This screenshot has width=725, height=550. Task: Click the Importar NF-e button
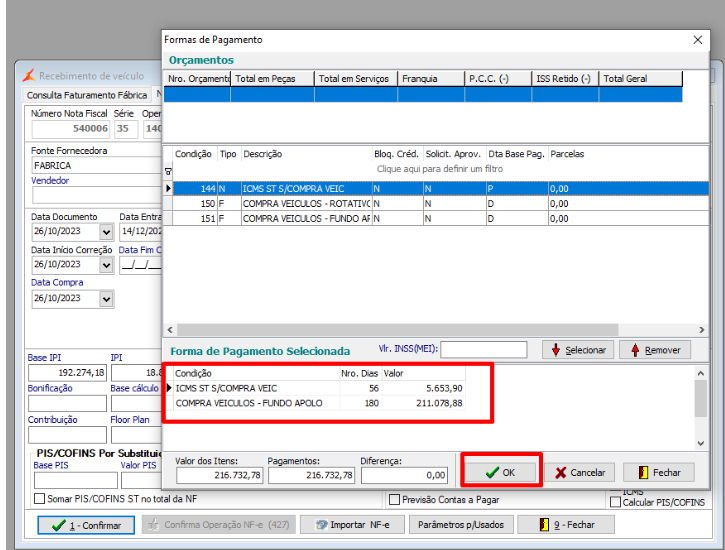(352, 525)
